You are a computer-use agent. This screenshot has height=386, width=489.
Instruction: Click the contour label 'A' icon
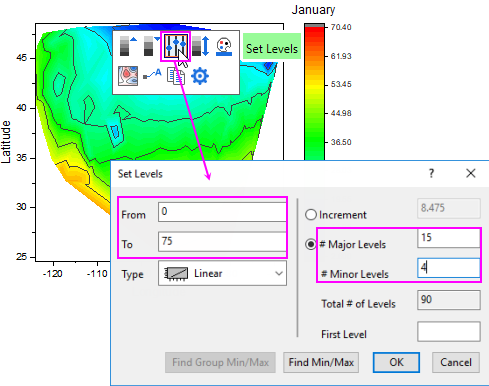[x=152, y=74]
